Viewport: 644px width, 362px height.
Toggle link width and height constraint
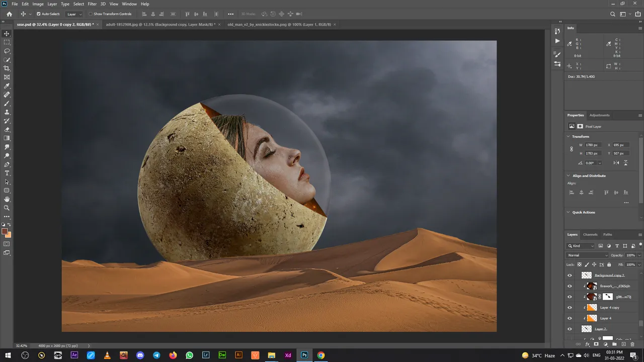tap(572, 149)
